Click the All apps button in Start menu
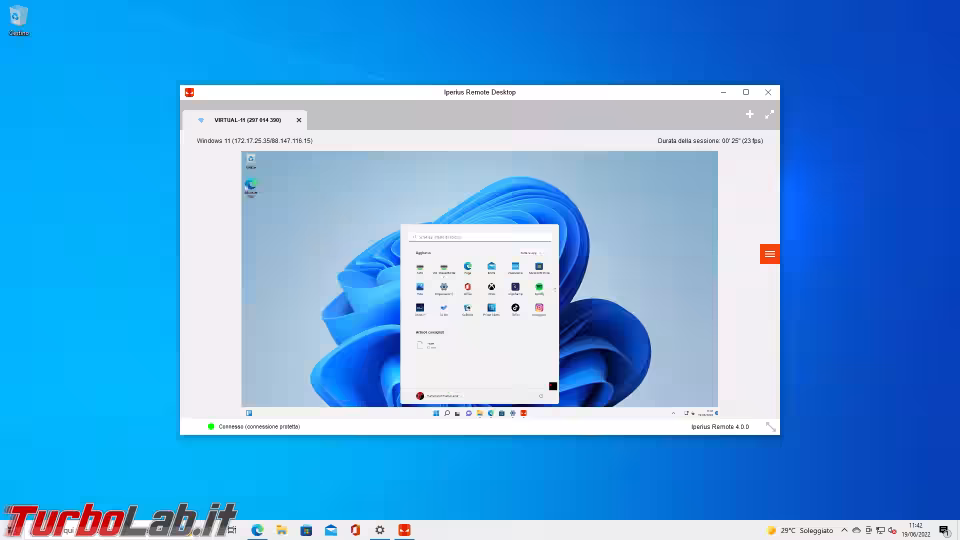 click(x=529, y=253)
